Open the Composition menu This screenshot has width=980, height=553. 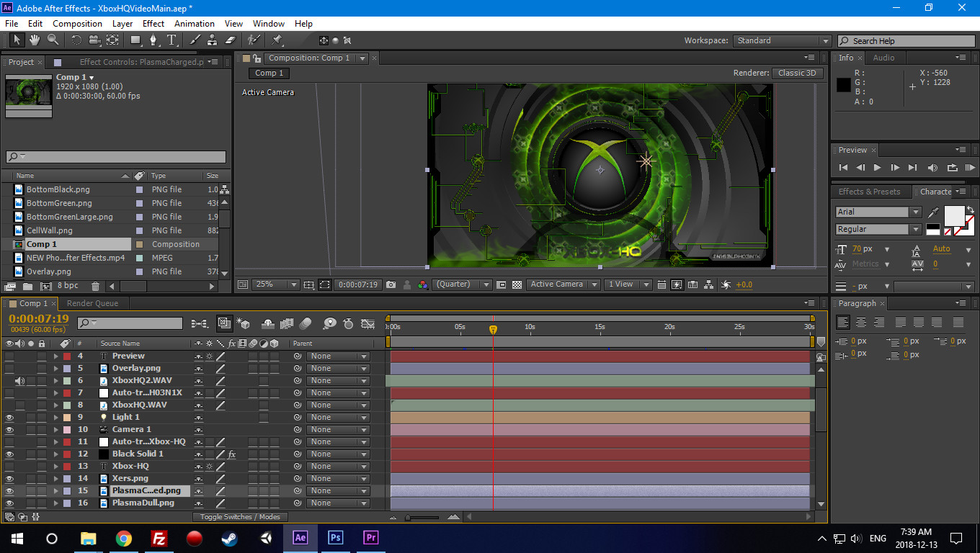pos(77,23)
